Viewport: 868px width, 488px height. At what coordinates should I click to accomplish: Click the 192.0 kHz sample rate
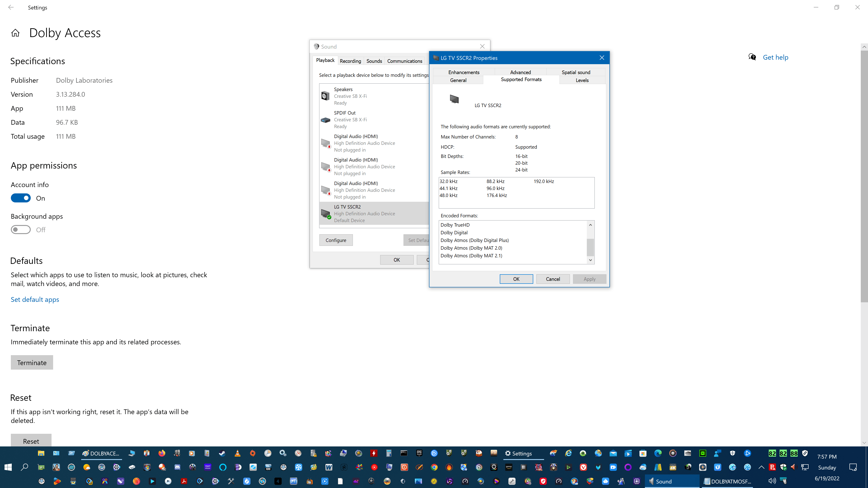[x=543, y=181]
